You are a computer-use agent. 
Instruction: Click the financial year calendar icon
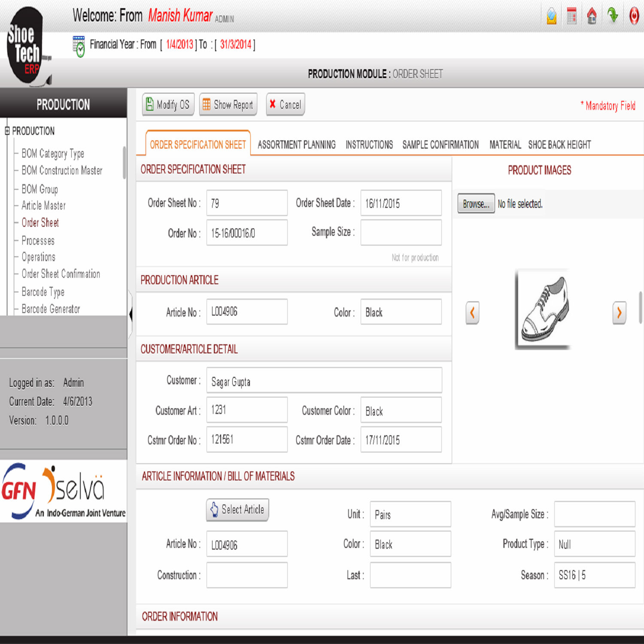(79, 46)
